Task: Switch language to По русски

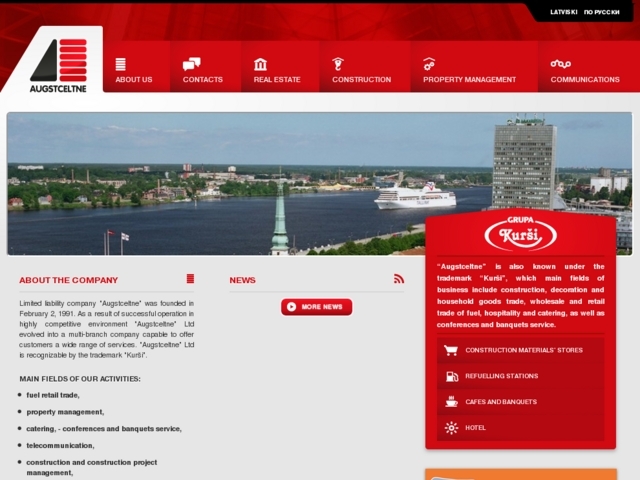Action: click(602, 12)
